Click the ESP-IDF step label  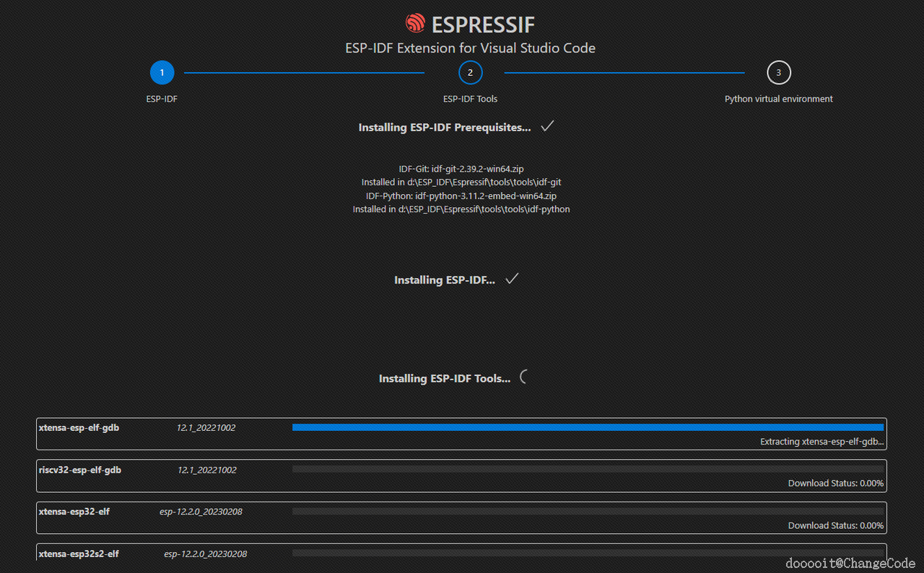[162, 99]
